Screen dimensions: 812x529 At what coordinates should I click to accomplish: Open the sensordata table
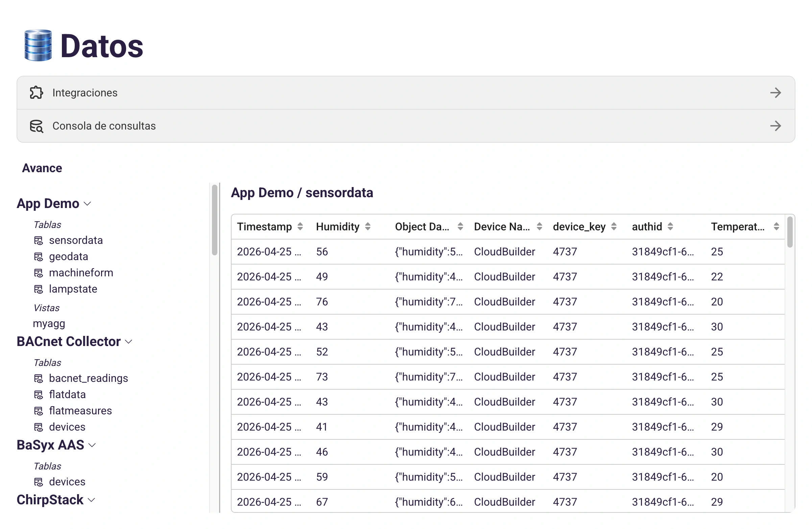coord(76,240)
